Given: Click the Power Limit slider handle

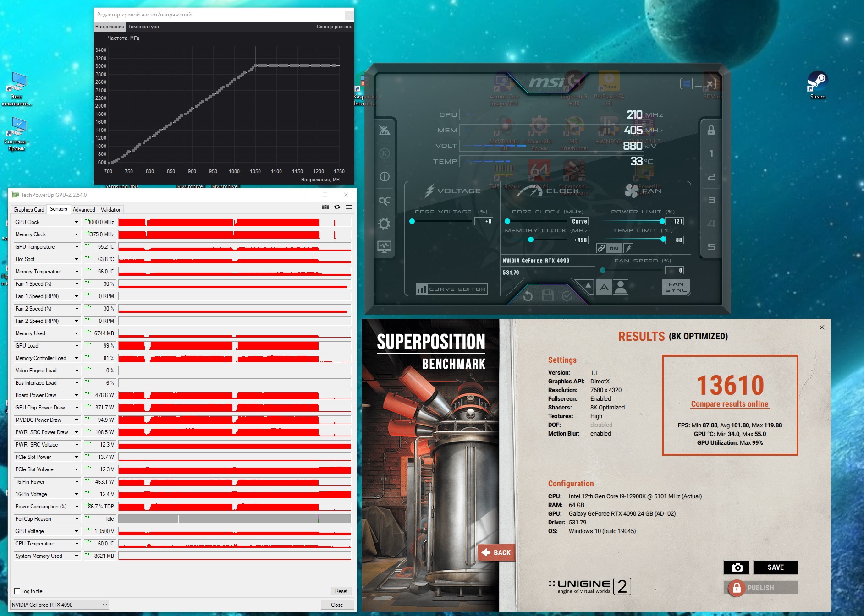Looking at the screenshot, I should [x=662, y=221].
